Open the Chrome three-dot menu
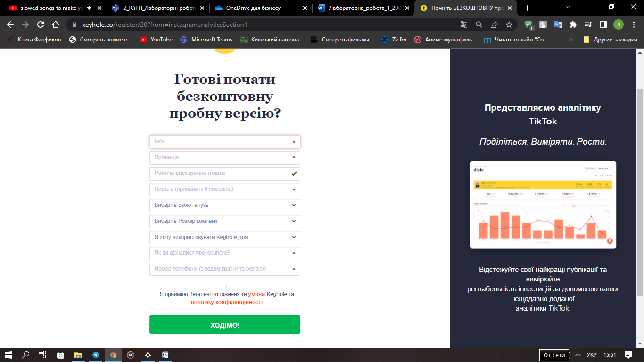 (x=633, y=25)
